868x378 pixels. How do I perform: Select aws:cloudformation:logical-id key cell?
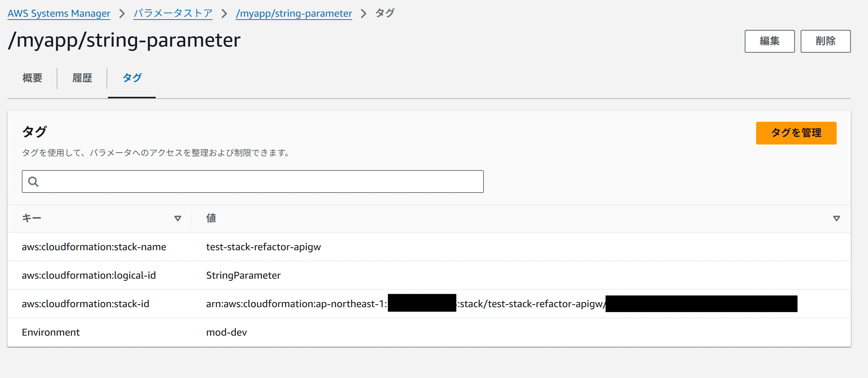[x=89, y=275]
